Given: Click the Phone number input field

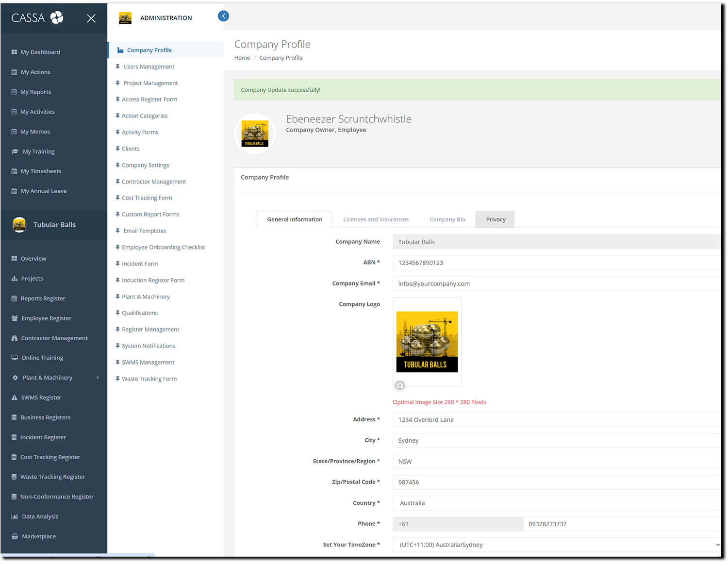Looking at the screenshot, I should point(622,524).
